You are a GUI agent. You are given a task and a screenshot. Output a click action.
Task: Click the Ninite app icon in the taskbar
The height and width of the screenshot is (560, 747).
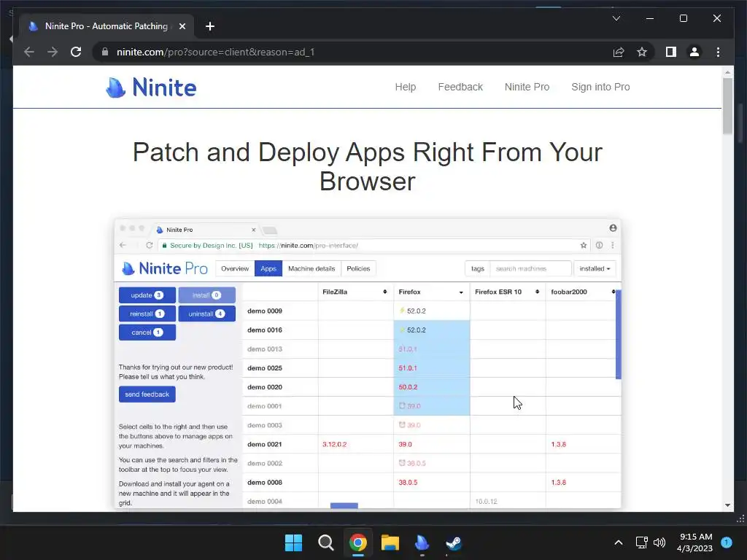click(422, 542)
